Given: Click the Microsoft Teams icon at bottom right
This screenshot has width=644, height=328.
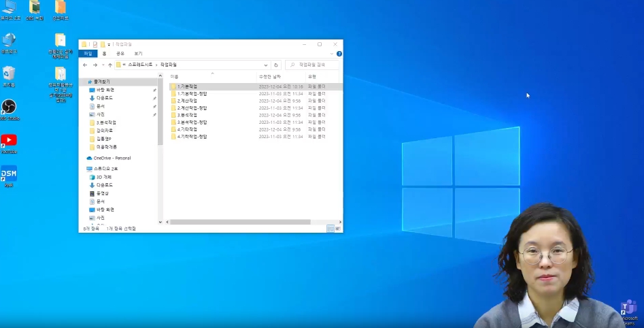Looking at the screenshot, I should pyautogui.click(x=627, y=310).
